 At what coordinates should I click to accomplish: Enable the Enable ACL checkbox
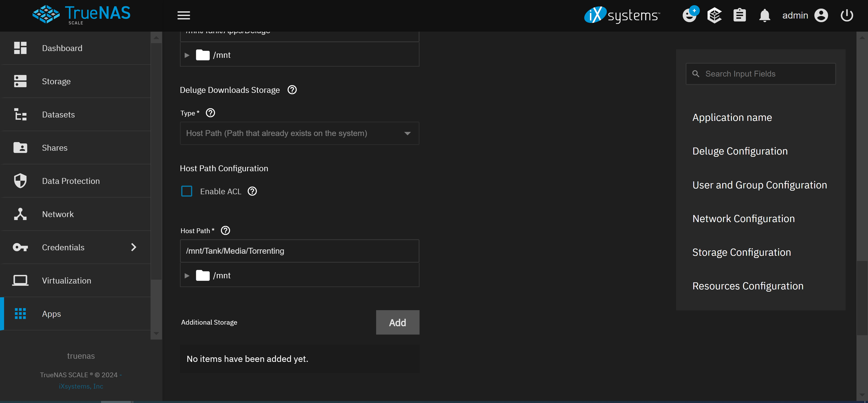[187, 191]
